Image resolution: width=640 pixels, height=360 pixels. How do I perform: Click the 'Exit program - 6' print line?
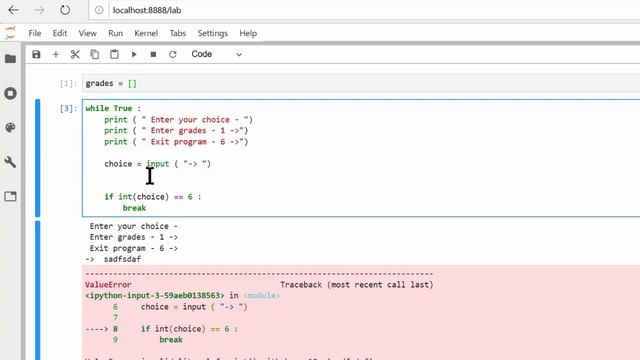pos(176,142)
